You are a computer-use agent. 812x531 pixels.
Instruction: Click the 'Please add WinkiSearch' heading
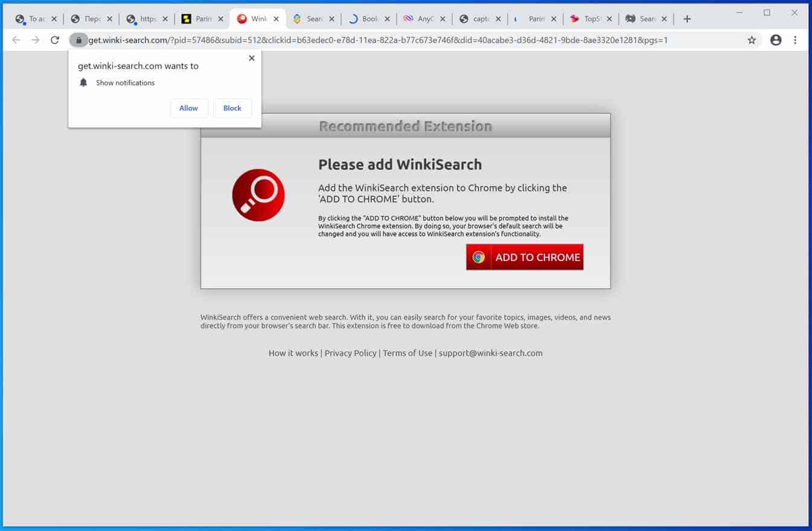click(x=400, y=164)
